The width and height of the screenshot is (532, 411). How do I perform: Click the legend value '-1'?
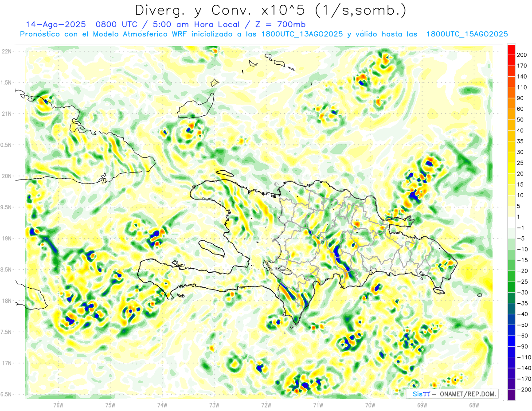[521, 228]
